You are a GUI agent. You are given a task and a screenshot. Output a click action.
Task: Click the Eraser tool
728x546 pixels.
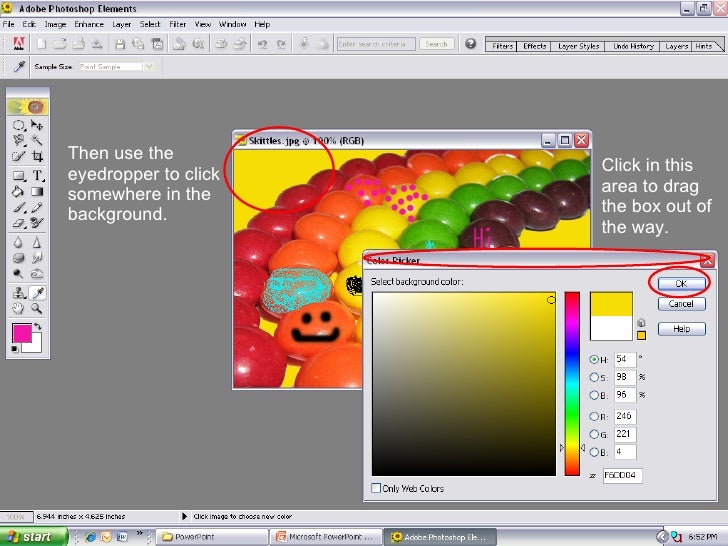point(19,224)
